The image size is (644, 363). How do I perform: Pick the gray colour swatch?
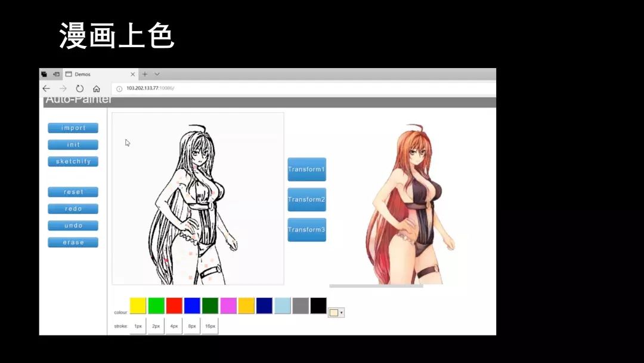[x=301, y=306]
